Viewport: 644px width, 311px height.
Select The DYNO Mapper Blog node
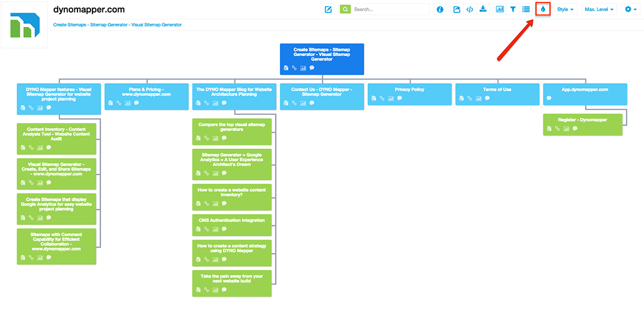pos(234,97)
